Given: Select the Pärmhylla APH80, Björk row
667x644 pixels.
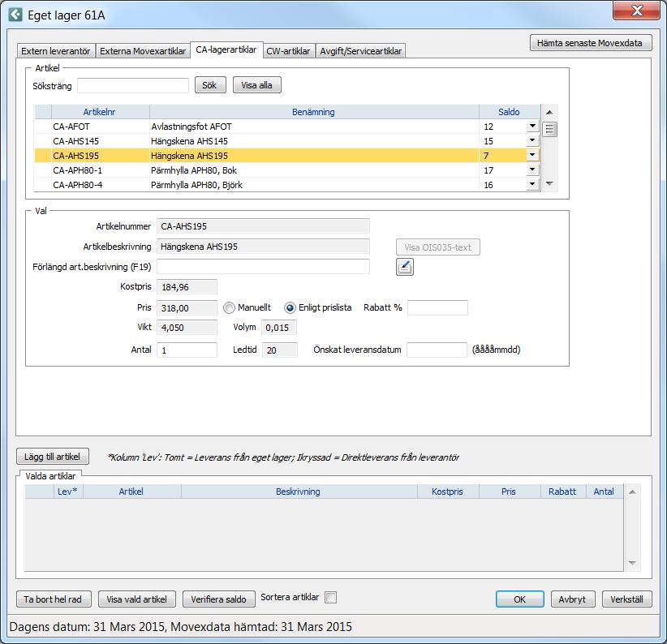Looking at the screenshot, I should coord(287,184).
